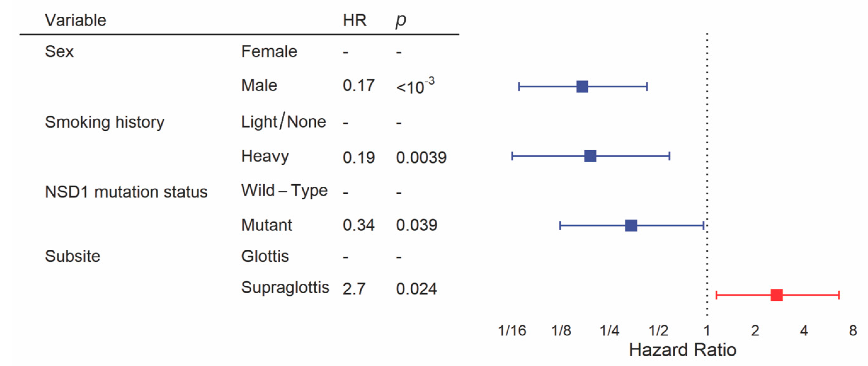Click the "HR" column header
Screen dimensions: 868x366
click(355, 21)
